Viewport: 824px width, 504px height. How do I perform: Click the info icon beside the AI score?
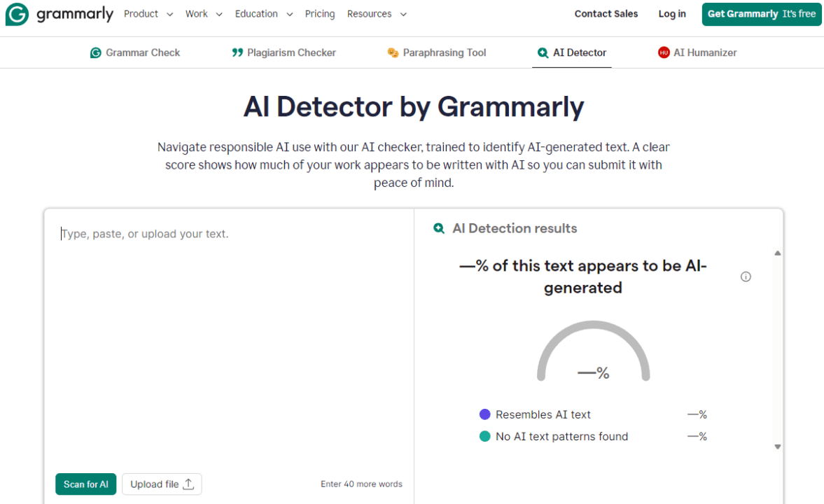(746, 276)
